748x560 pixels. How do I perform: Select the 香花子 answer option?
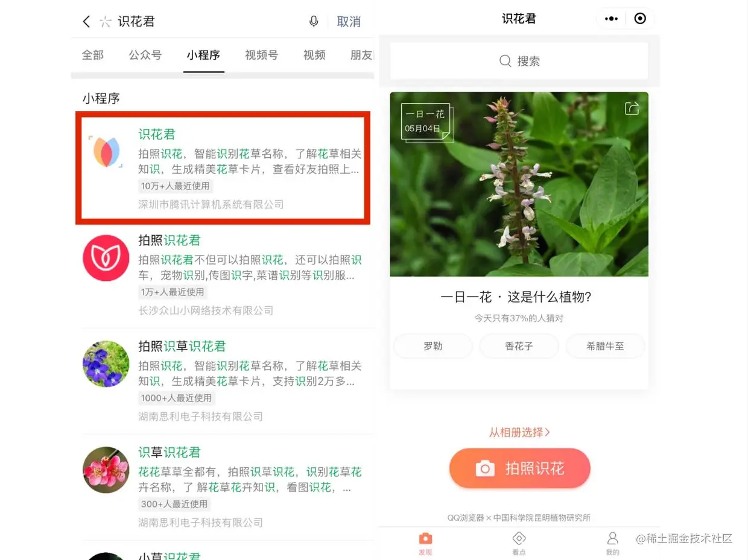click(x=519, y=346)
